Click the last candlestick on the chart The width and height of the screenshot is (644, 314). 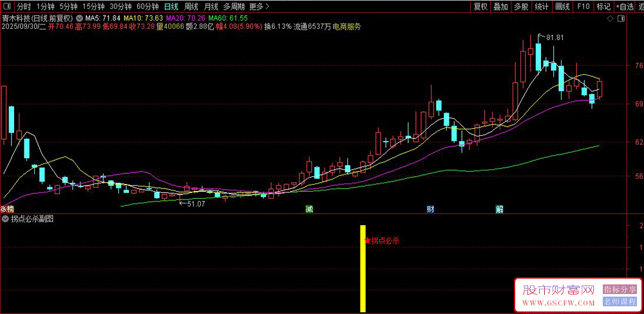[600, 89]
